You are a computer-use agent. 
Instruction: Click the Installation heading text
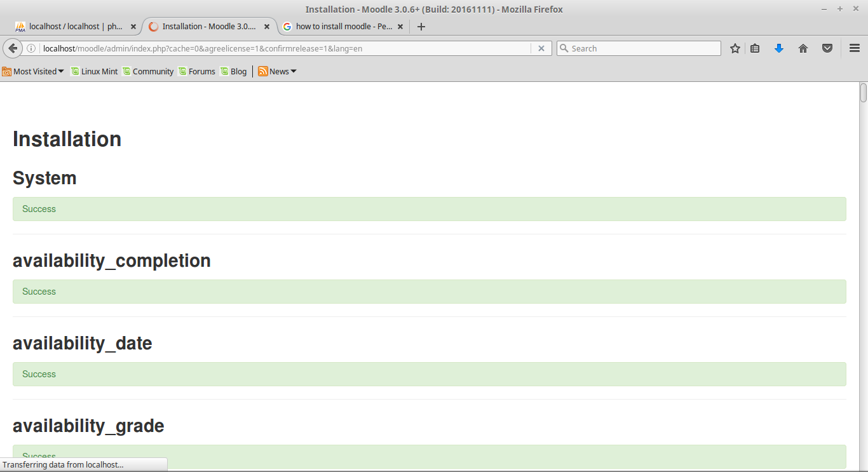click(67, 139)
